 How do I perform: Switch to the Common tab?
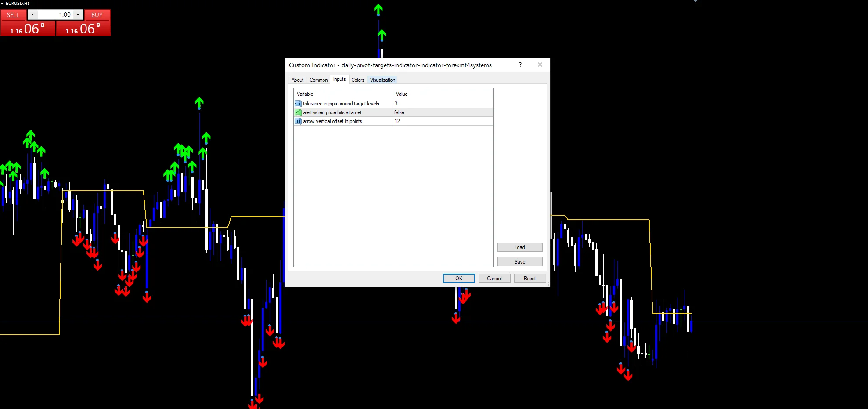318,80
